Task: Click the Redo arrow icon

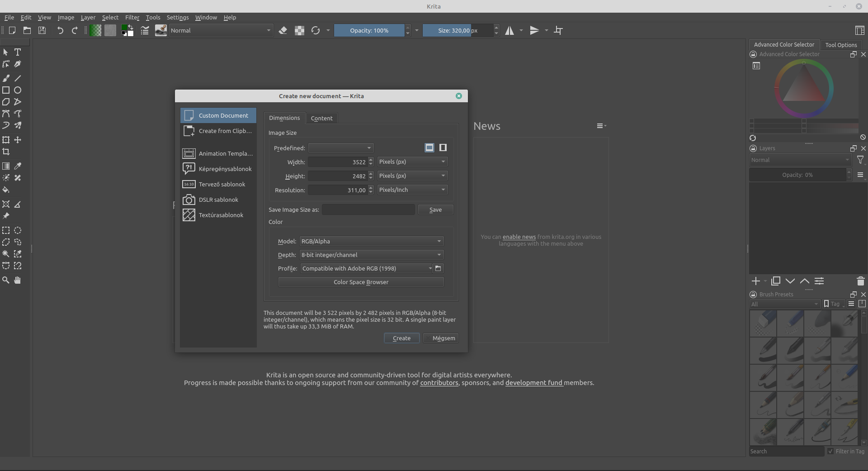Action: coord(75,30)
